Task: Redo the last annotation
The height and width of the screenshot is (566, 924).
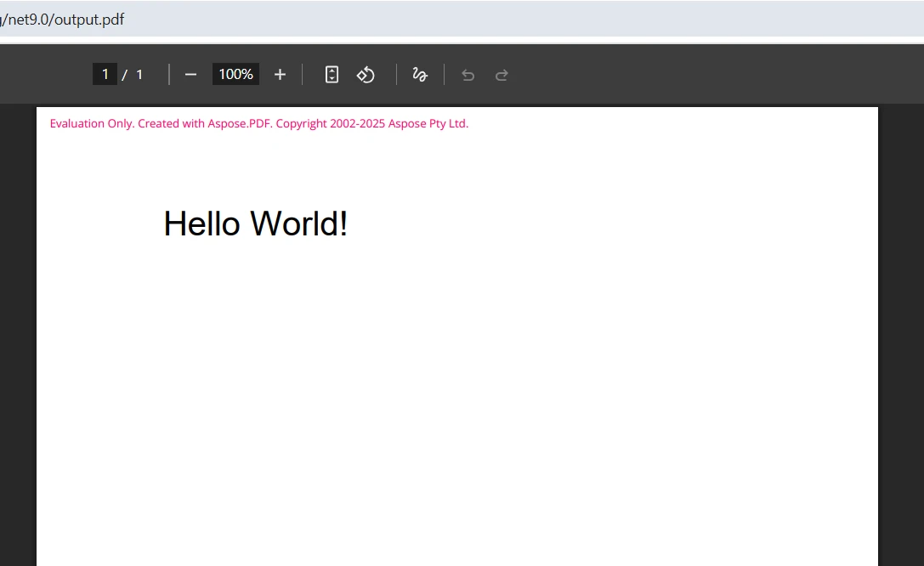Action: 502,75
